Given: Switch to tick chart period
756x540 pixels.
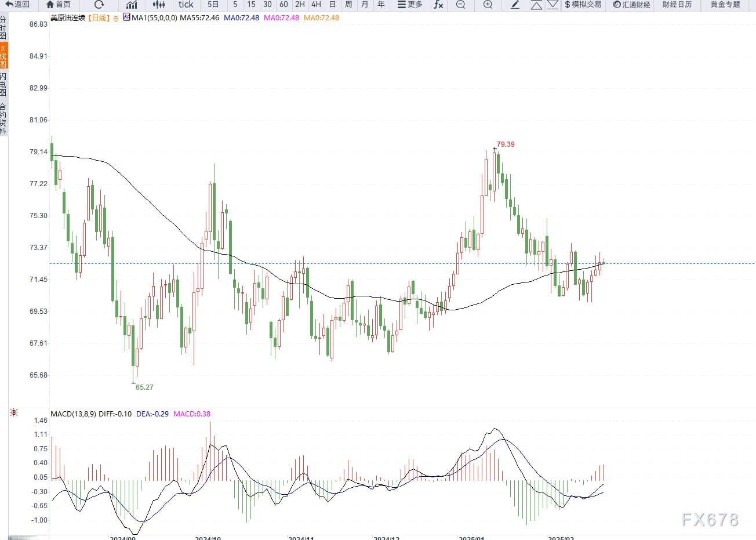Looking at the screenshot, I should [x=186, y=5].
